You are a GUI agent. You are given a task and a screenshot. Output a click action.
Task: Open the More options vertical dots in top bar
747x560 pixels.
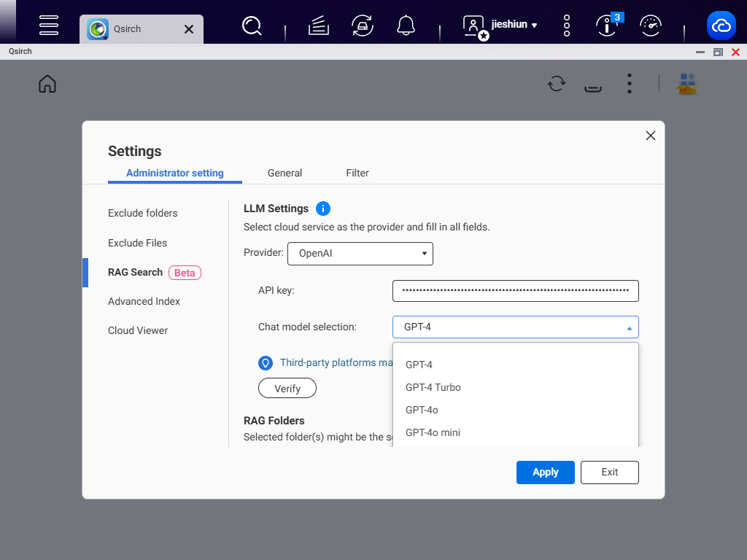566,26
